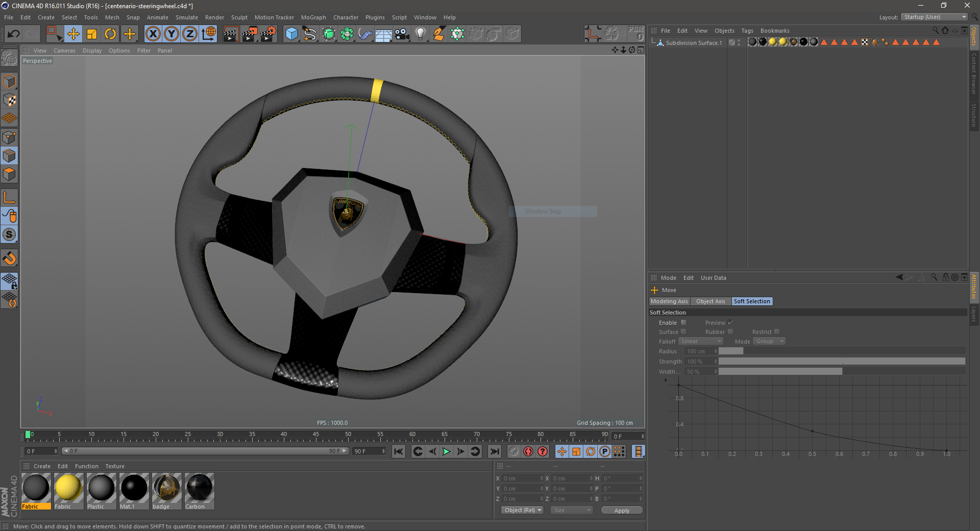980x531 pixels.
Task: Add a Camera object
Action: coord(402,34)
